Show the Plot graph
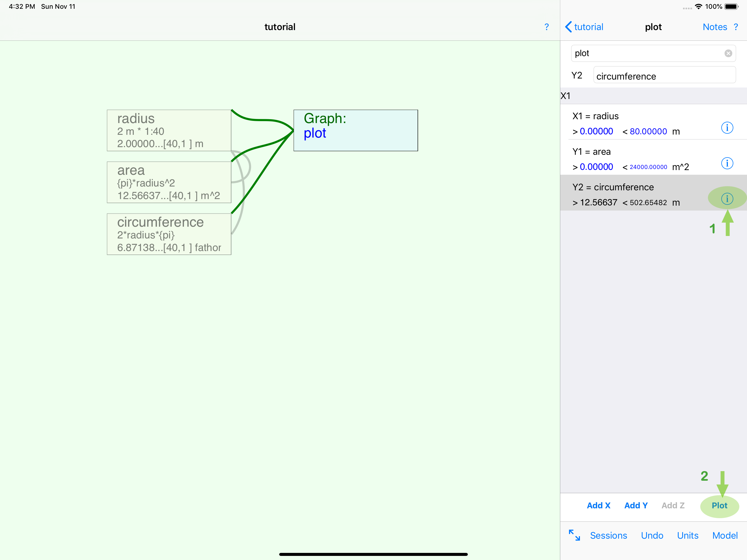 click(719, 505)
